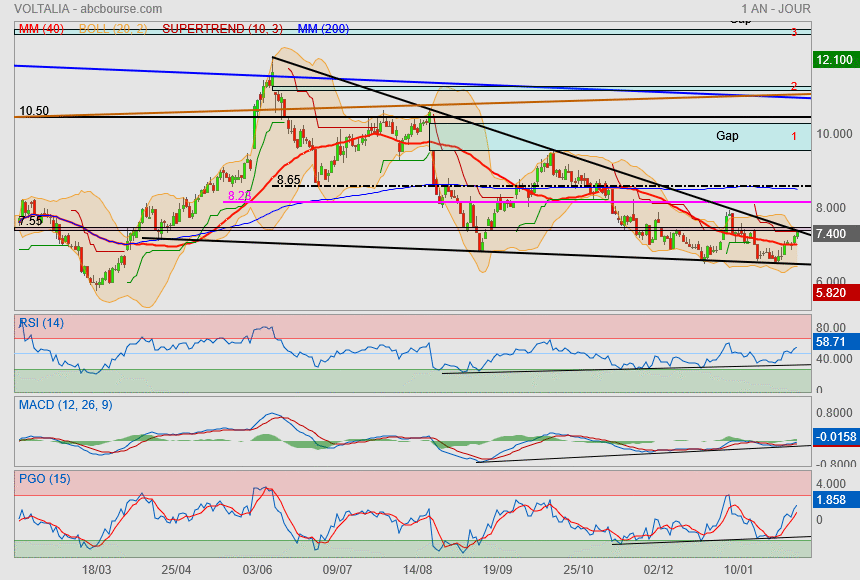Image resolution: width=860 pixels, height=580 pixels.
Task: Click the RSI (14) panel title
Action: (41, 323)
